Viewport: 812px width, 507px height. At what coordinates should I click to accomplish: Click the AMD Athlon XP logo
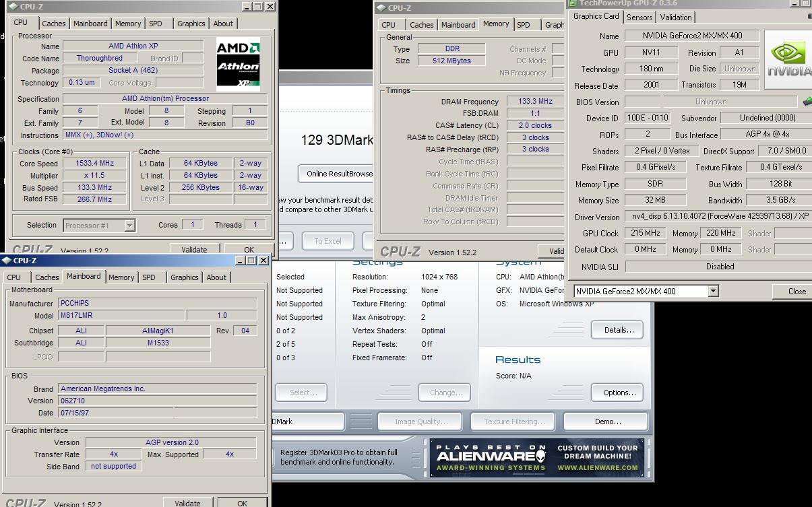point(238,64)
